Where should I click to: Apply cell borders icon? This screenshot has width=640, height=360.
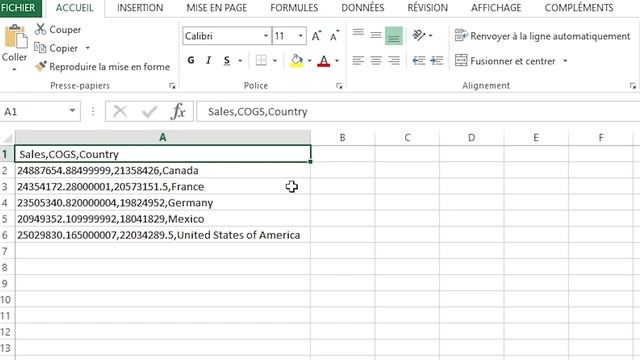261,60
